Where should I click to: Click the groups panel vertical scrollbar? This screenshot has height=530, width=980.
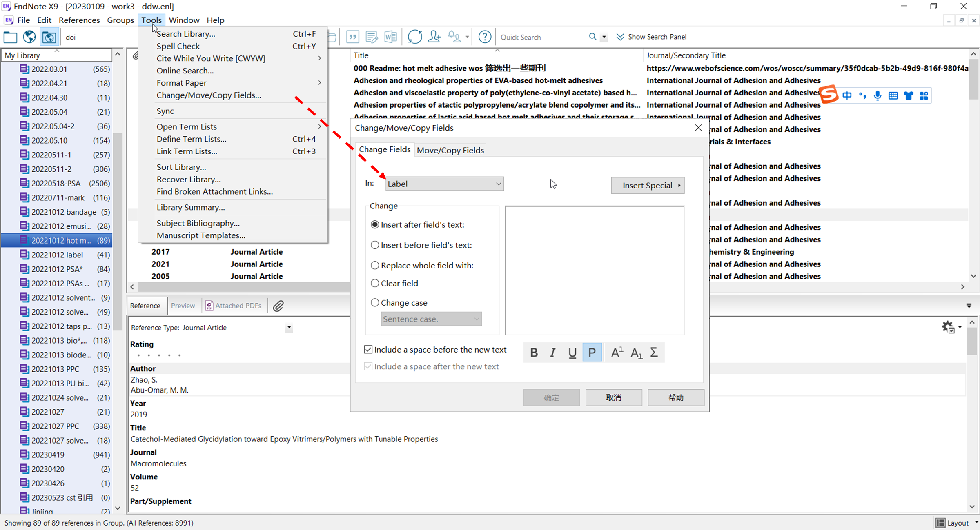(x=118, y=231)
